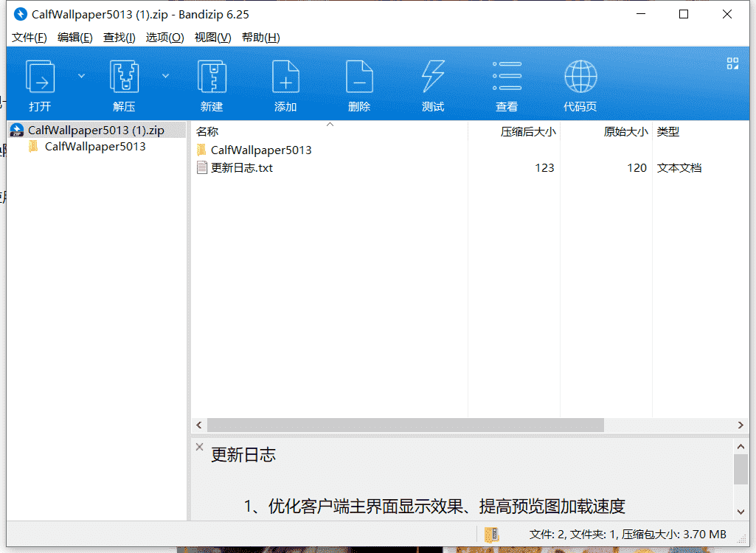This screenshot has height=553, width=756.
Task: Click the 打开 (Open) toolbar icon
Action: tap(40, 77)
